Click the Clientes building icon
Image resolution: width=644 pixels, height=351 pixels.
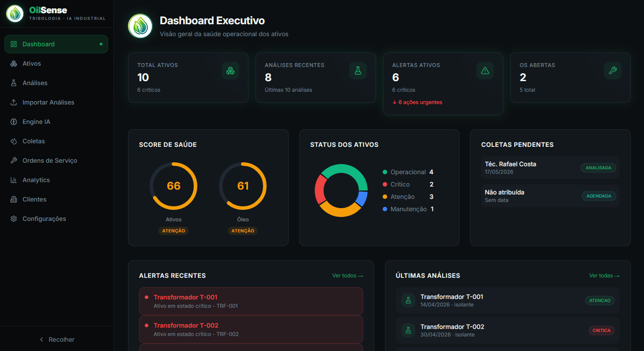click(14, 199)
